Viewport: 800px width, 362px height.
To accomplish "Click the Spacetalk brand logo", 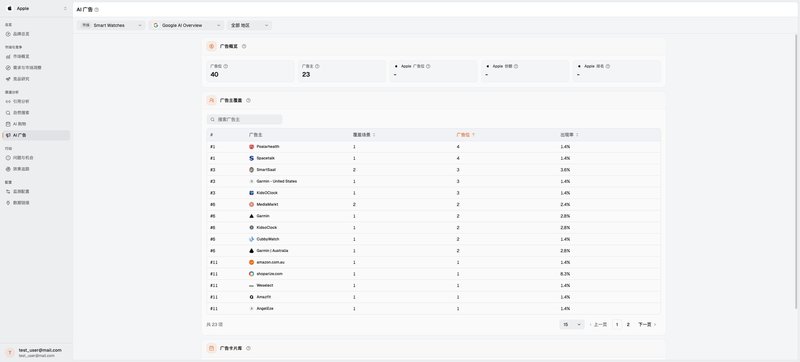I will coord(252,158).
